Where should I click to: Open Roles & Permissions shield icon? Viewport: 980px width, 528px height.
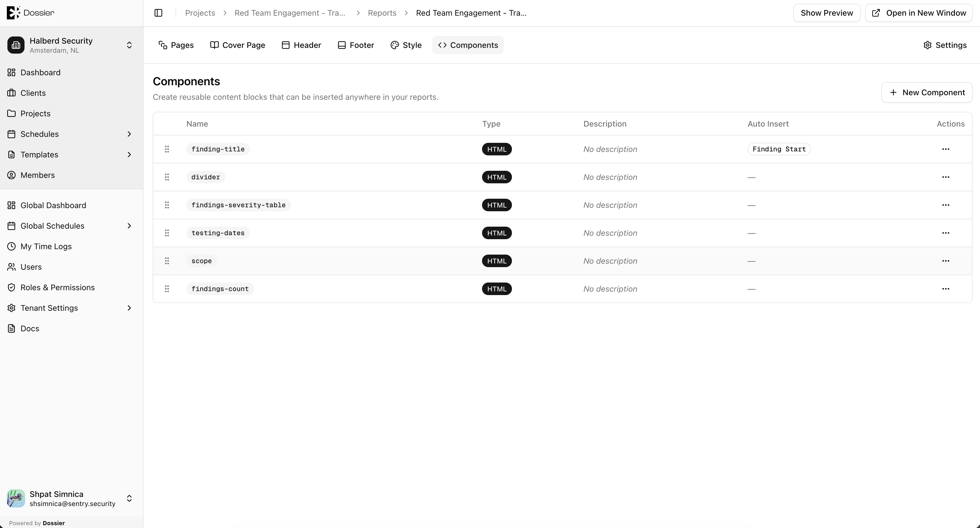[x=11, y=287]
